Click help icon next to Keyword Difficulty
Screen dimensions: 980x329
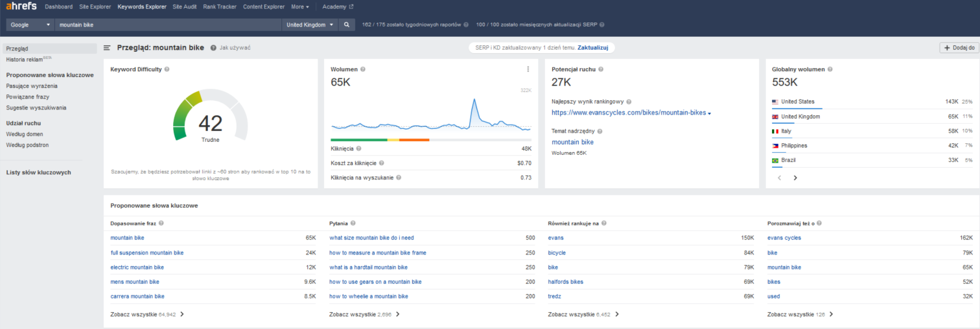click(167, 69)
